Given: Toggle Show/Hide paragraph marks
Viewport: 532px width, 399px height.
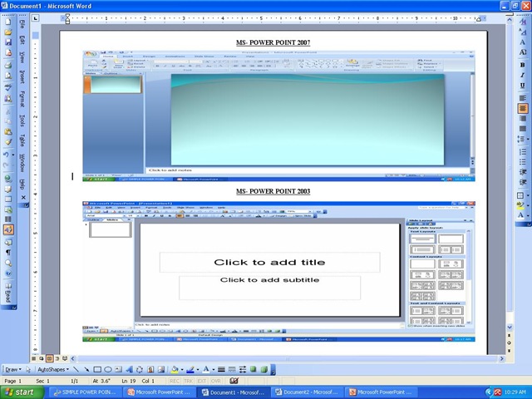Looking at the screenshot, I should (x=7, y=253).
